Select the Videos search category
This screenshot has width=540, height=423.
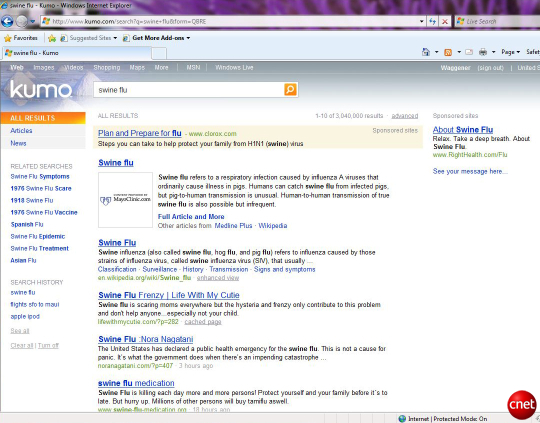coord(74,68)
